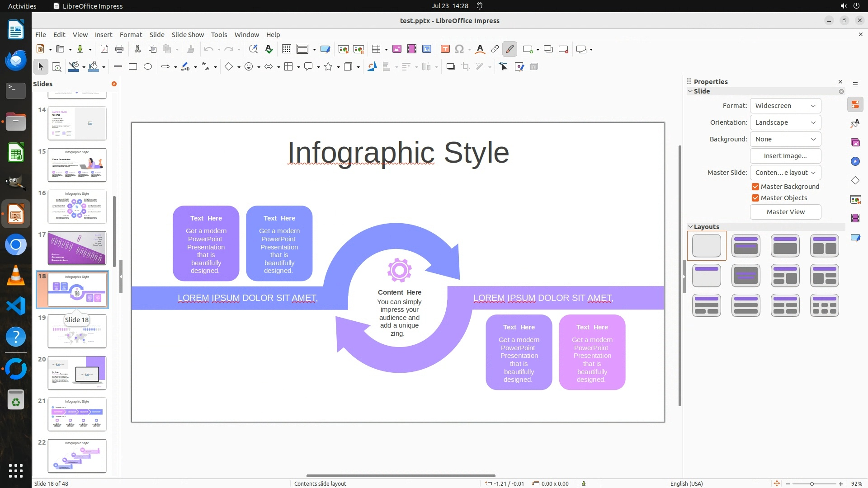Click the Master View button
This screenshot has height=488, width=868.
point(785,212)
